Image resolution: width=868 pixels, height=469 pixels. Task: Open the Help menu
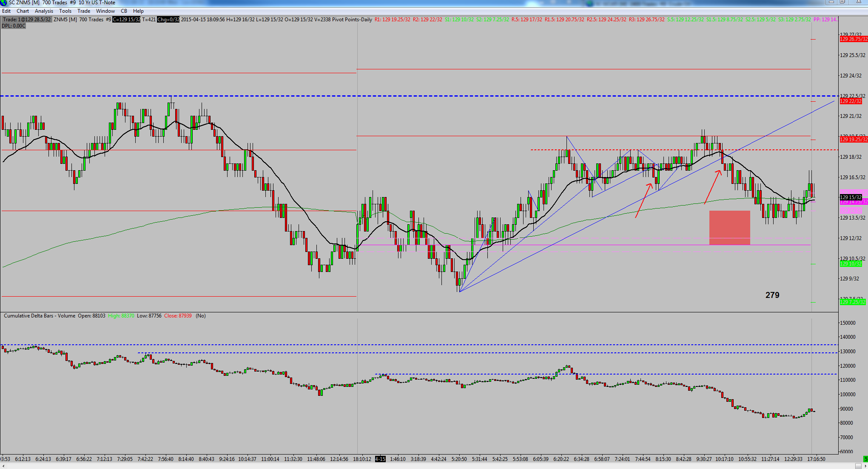pos(138,11)
